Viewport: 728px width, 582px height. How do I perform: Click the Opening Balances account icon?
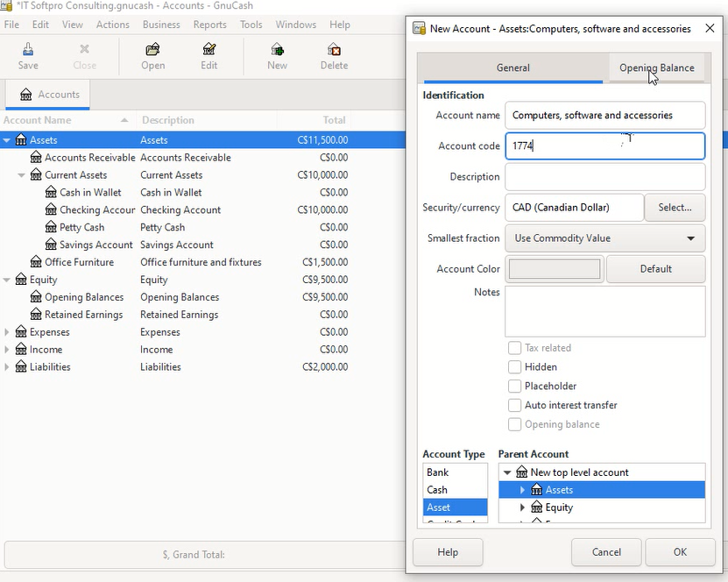(x=36, y=297)
